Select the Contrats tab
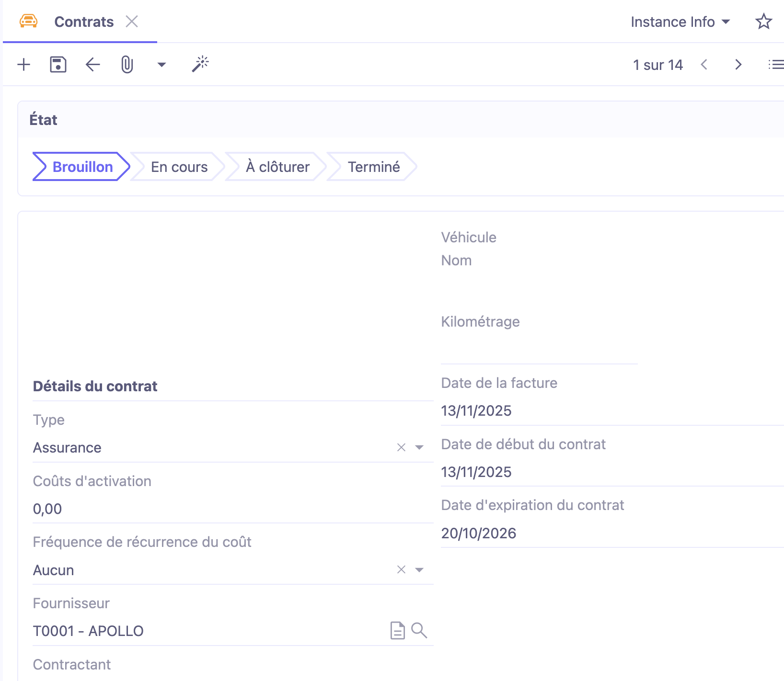784x681 pixels. click(84, 22)
